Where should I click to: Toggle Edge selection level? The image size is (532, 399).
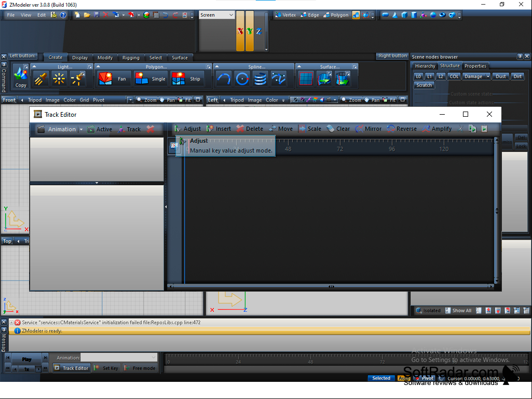pyautogui.click(x=310, y=15)
